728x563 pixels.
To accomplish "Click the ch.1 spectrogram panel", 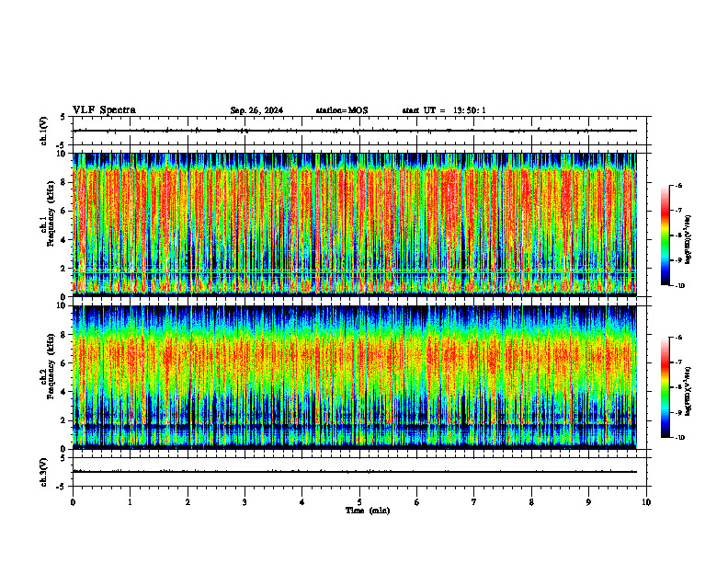I will pyautogui.click(x=355, y=224).
